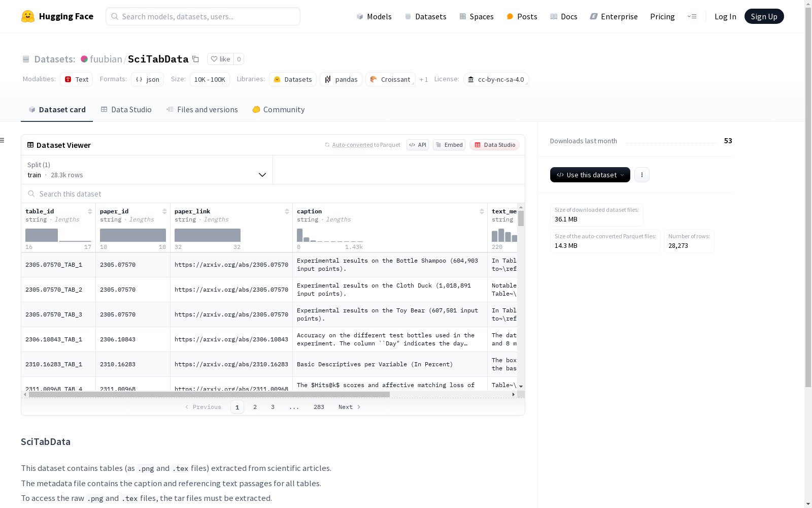The image size is (812, 508).
Task: Click current page 1 button
Action: point(237,407)
